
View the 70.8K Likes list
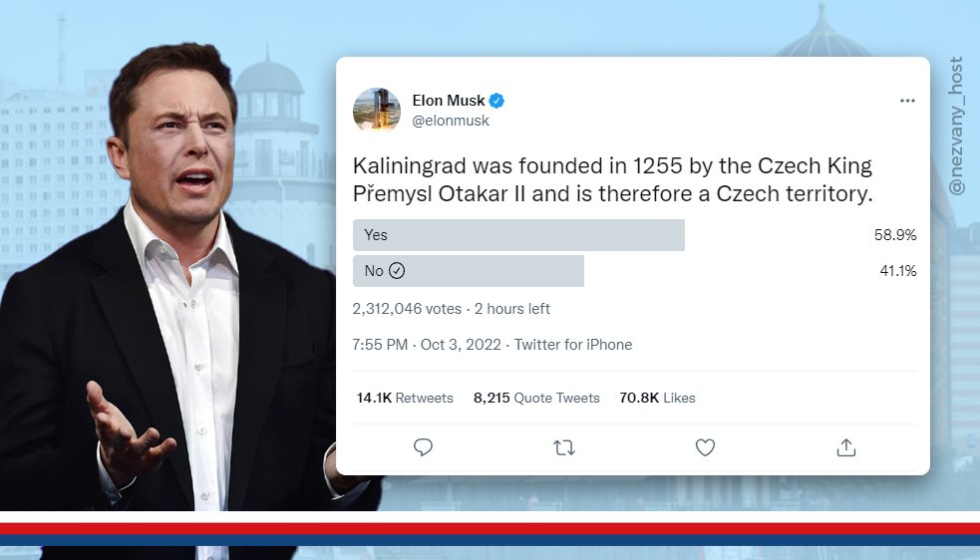tap(657, 398)
